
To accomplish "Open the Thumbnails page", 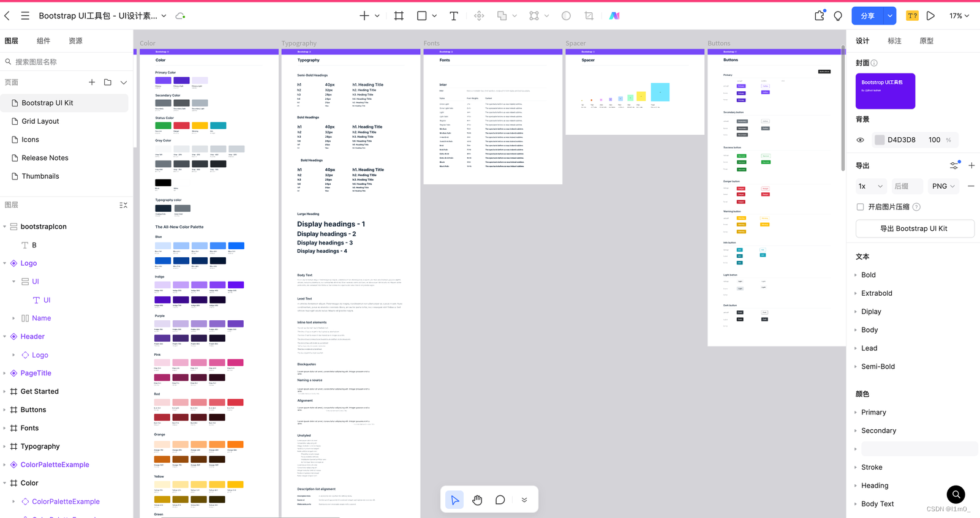I will pos(64,176).
